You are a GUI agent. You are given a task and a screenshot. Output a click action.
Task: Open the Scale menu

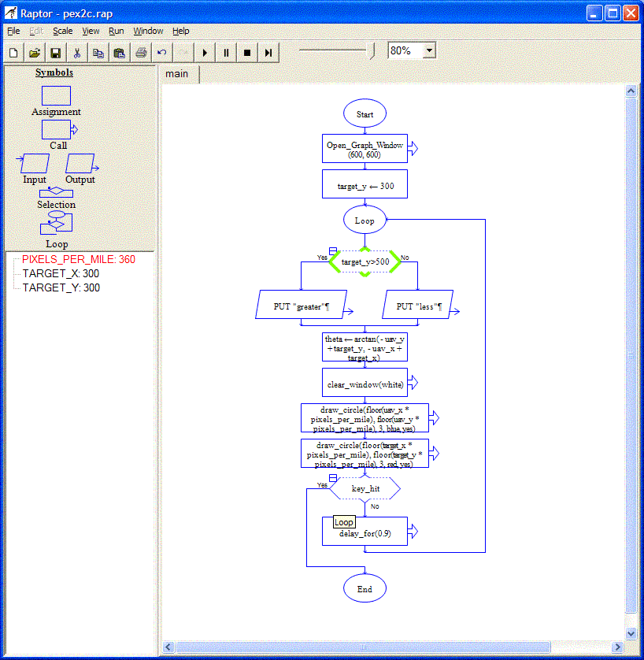[62, 32]
